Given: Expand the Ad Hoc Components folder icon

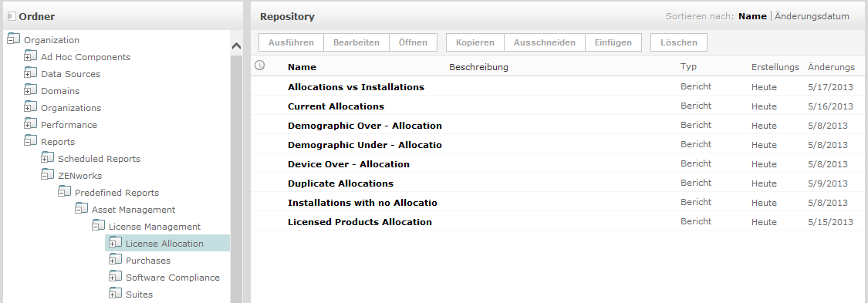Looking at the screenshot, I should click(30, 56).
